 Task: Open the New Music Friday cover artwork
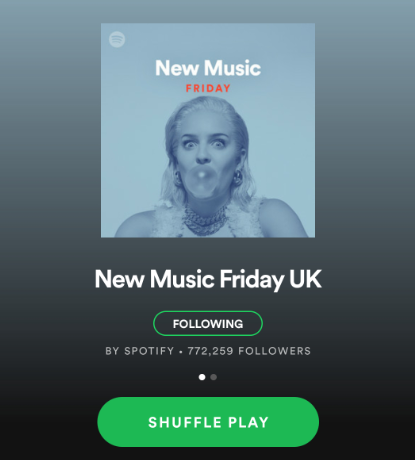click(208, 130)
